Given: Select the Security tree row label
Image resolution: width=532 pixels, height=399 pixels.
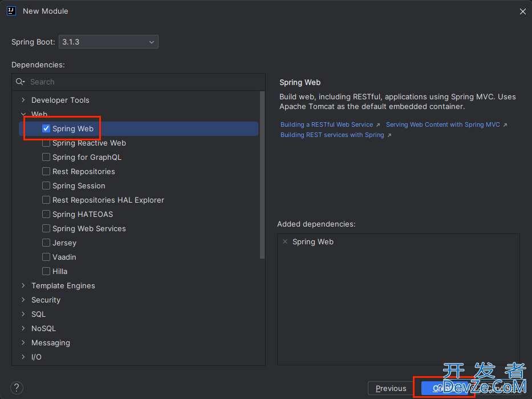Looking at the screenshot, I should coord(46,300).
